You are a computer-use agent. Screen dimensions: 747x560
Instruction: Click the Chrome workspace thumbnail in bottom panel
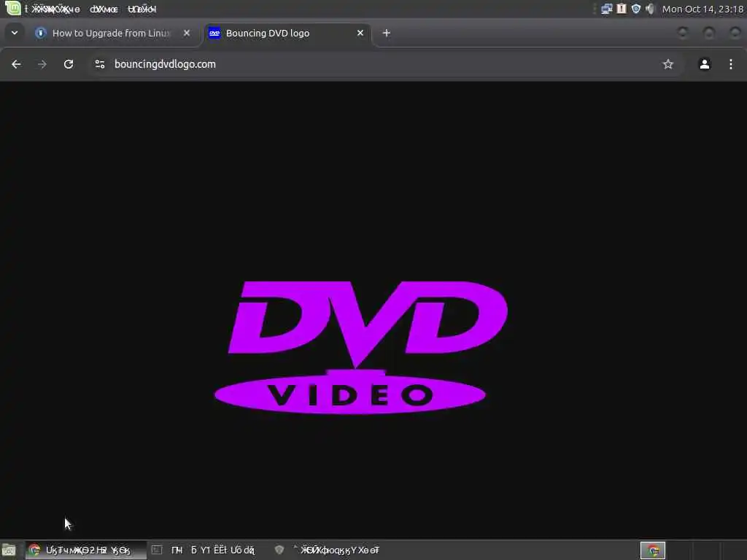pos(653,551)
